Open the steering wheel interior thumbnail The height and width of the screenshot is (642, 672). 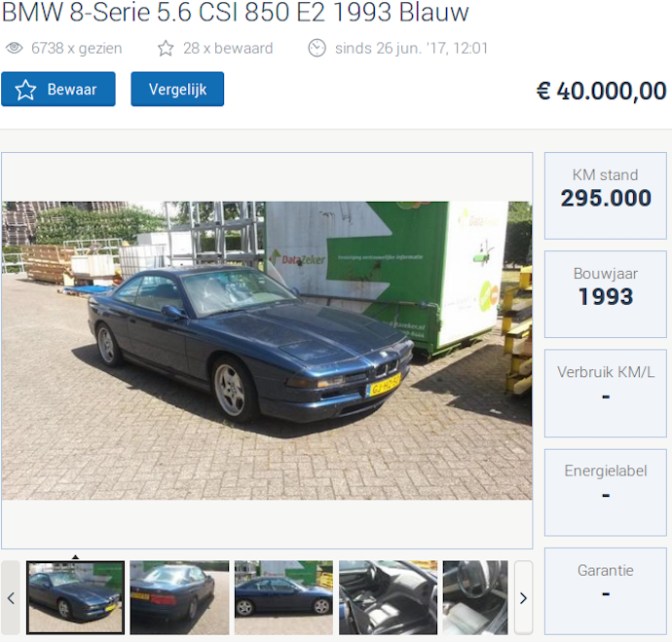pos(475,597)
